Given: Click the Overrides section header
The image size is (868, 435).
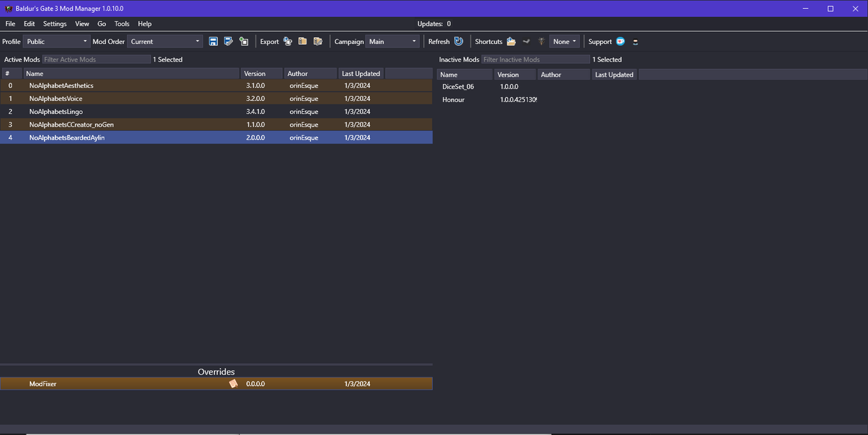Looking at the screenshot, I should point(216,371).
